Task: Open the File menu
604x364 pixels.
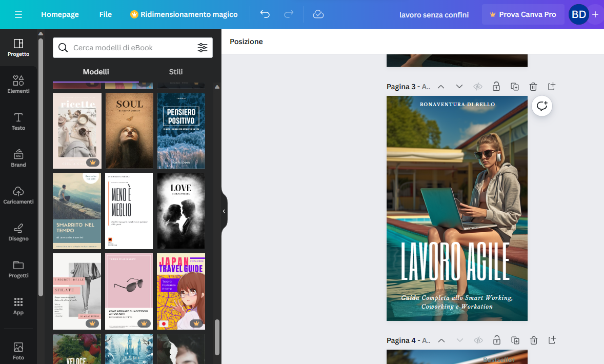Action: point(106,14)
